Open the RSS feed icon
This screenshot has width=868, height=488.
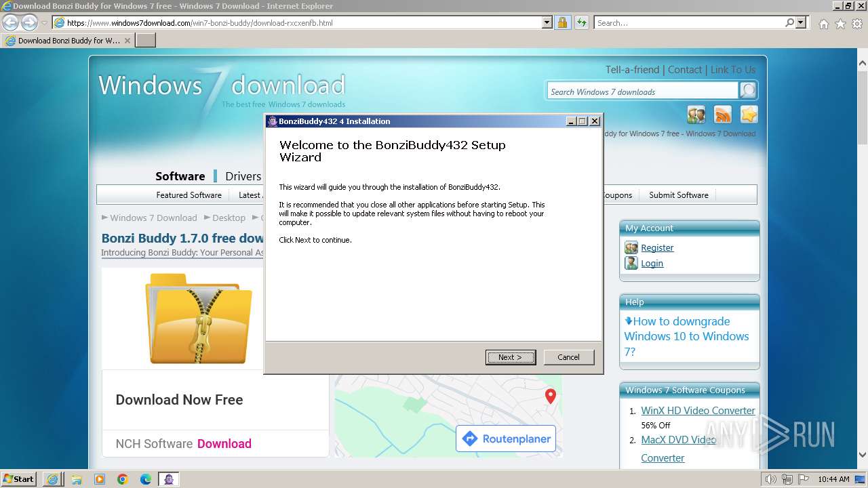click(723, 115)
